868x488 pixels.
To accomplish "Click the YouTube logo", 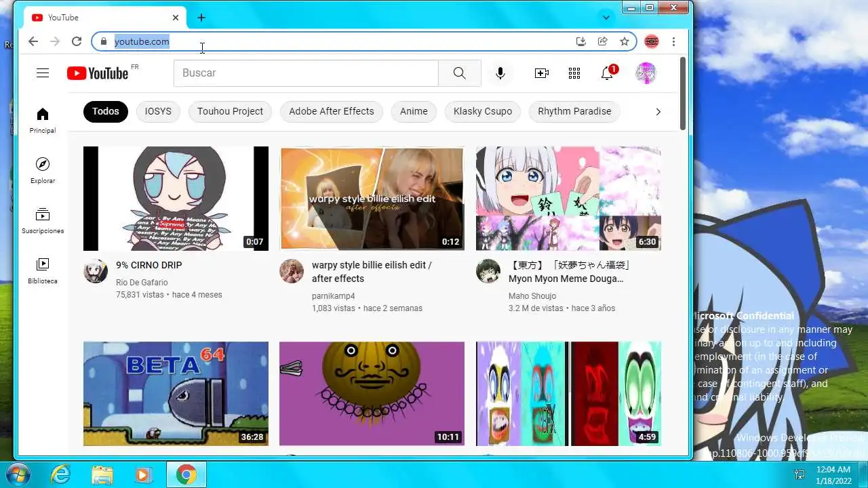I will coord(98,73).
